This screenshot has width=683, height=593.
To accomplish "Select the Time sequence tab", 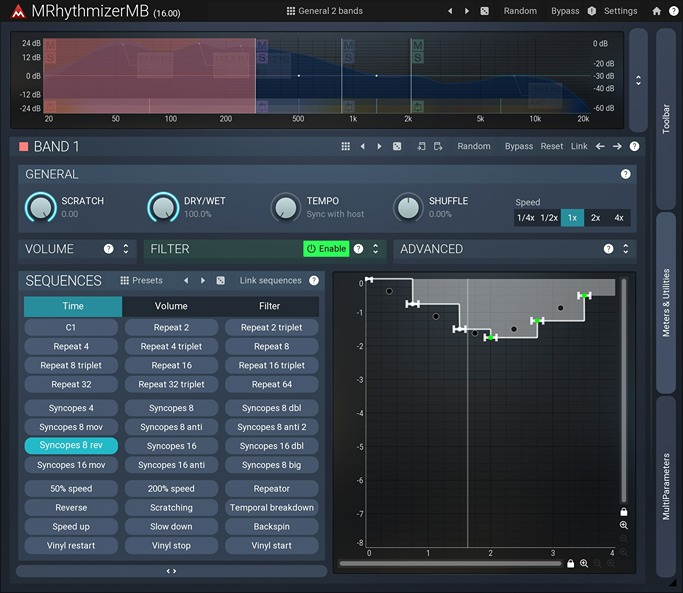I will 73,306.
